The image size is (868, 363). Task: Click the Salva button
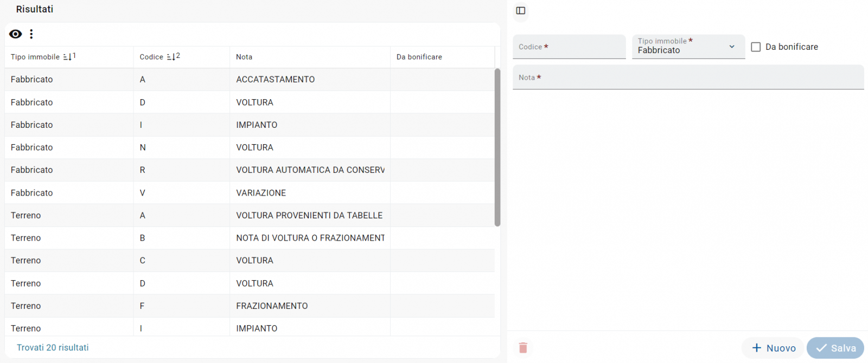tap(835, 348)
